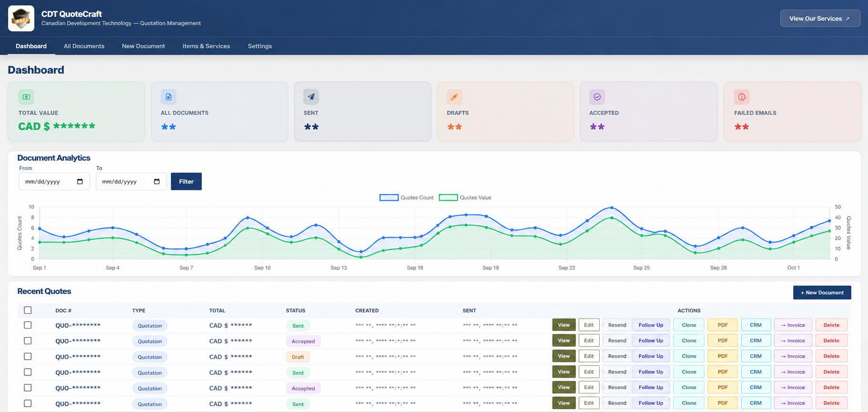Viewport: 868px width, 412px height.
Task: Open the From date calendar picker icon
Action: (x=80, y=181)
